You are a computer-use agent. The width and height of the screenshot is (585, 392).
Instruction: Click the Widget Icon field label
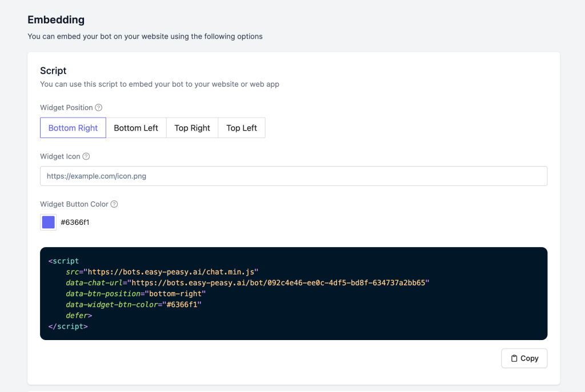(x=60, y=156)
